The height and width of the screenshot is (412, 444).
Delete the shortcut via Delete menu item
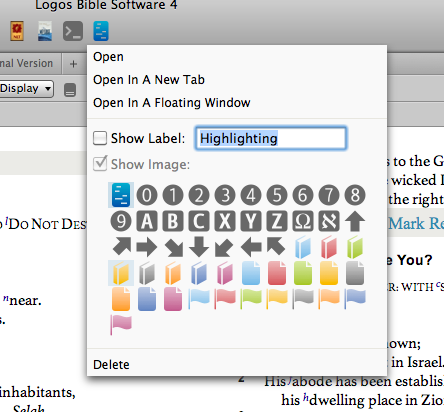click(111, 364)
